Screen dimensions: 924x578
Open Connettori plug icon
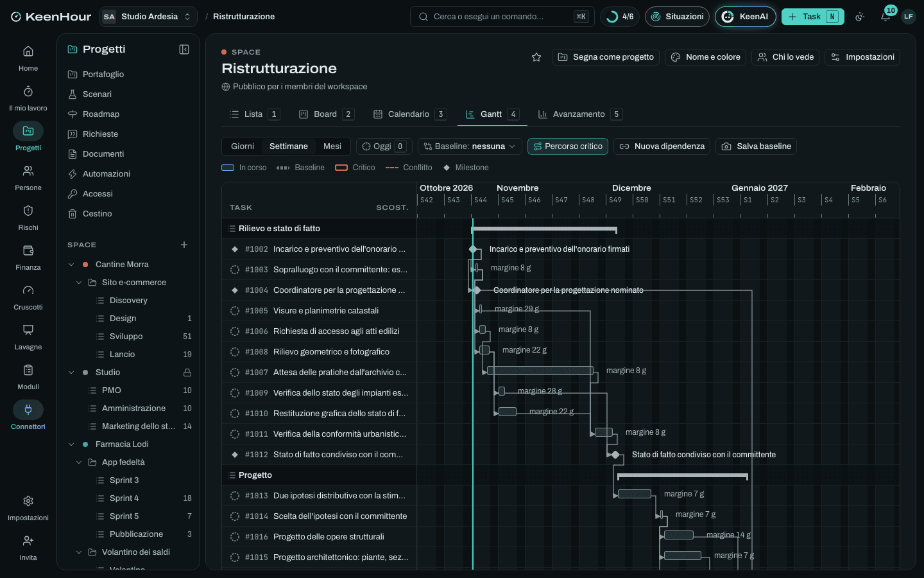click(x=28, y=417)
